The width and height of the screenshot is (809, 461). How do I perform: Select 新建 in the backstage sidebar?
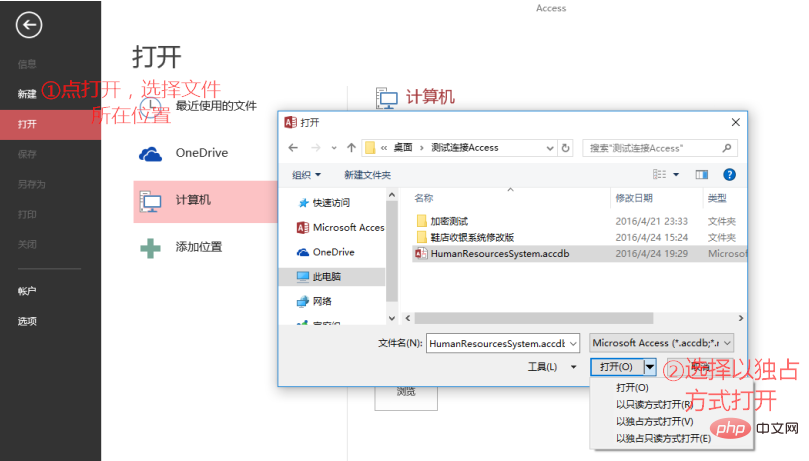(x=27, y=94)
